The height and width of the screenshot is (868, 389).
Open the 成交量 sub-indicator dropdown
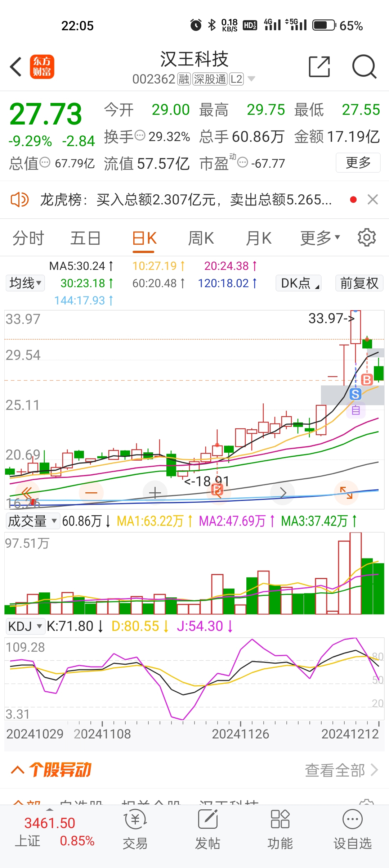coord(32,521)
